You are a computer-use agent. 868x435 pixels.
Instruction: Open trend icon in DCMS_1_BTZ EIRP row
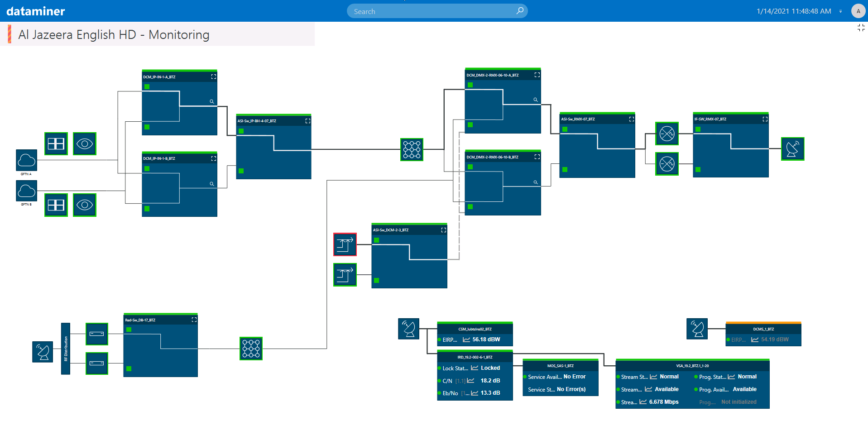click(755, 339)
